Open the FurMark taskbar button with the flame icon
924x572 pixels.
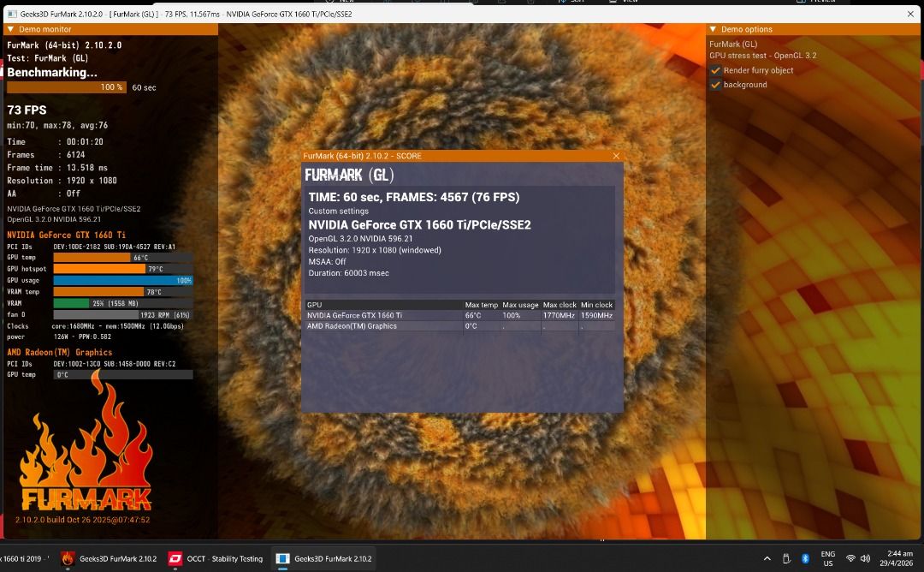click(x=109, y=558)
